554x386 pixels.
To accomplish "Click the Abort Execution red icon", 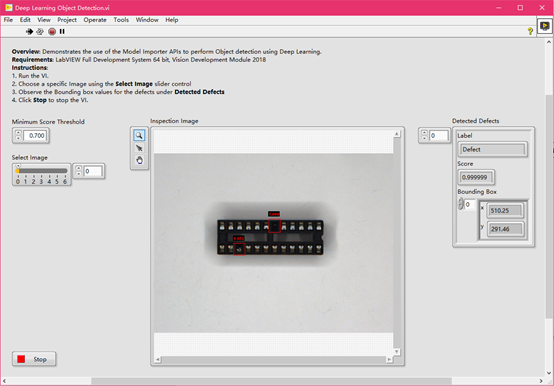I will [52, 31].
